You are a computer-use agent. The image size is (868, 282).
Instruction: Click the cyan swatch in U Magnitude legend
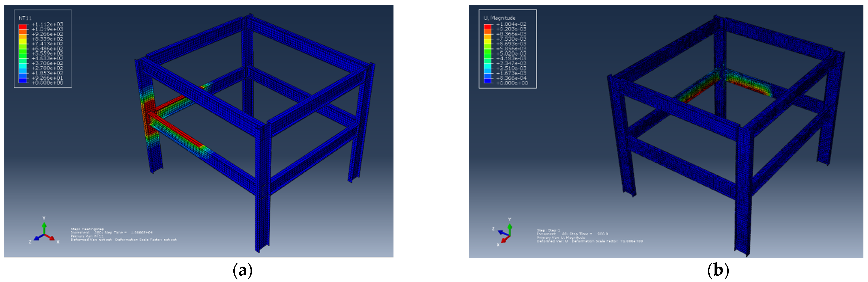pos(487,66)
